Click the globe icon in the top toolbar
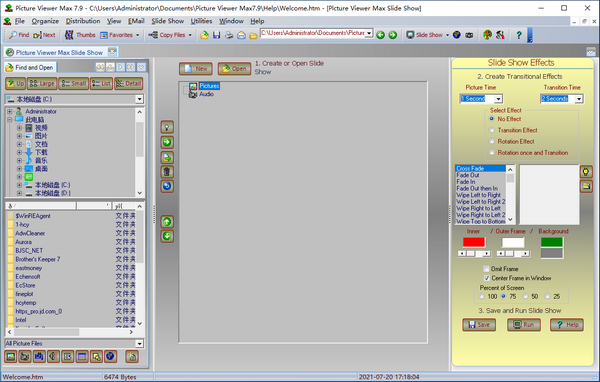 [457, 35]
